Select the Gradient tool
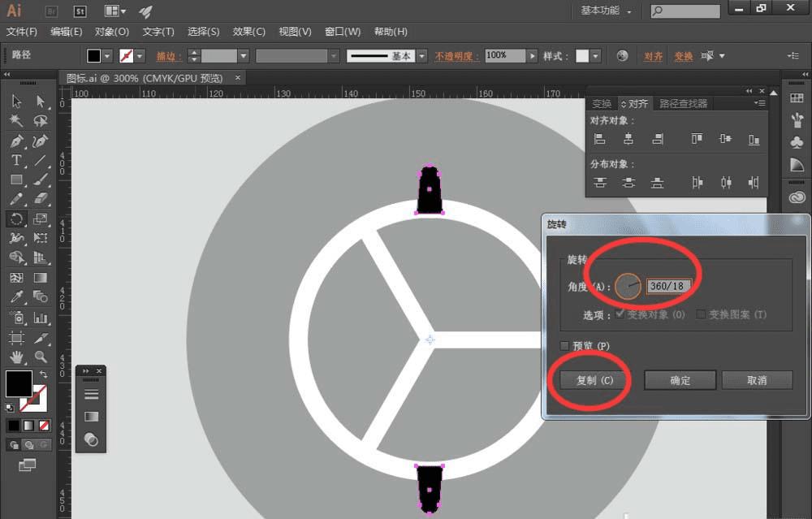 point(41,278)
